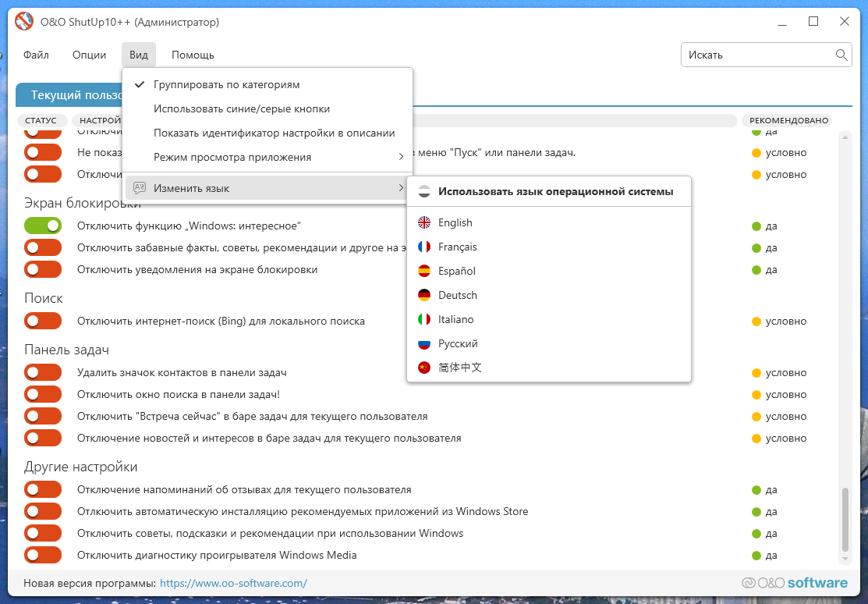This screenshot has width=868, height=604.
Task: Toggle Отключить интернет-поиск (Bing) switch
Action: click(x=43, y=321)
